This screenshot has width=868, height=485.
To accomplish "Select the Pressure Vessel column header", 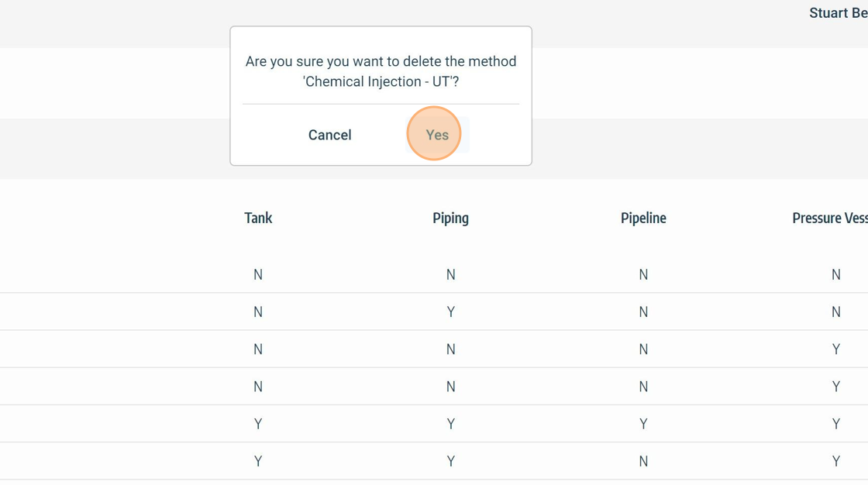I will click(x=829, y=218).
